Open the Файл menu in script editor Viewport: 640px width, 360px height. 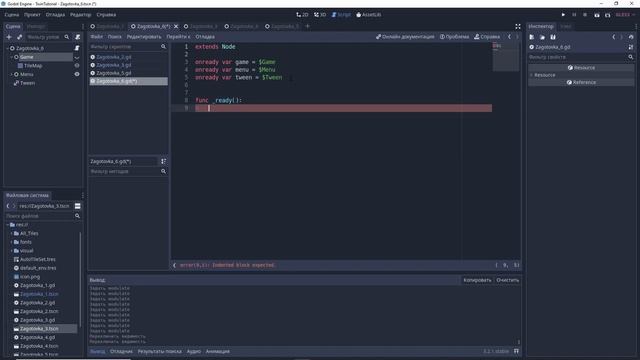click(97, 37)
